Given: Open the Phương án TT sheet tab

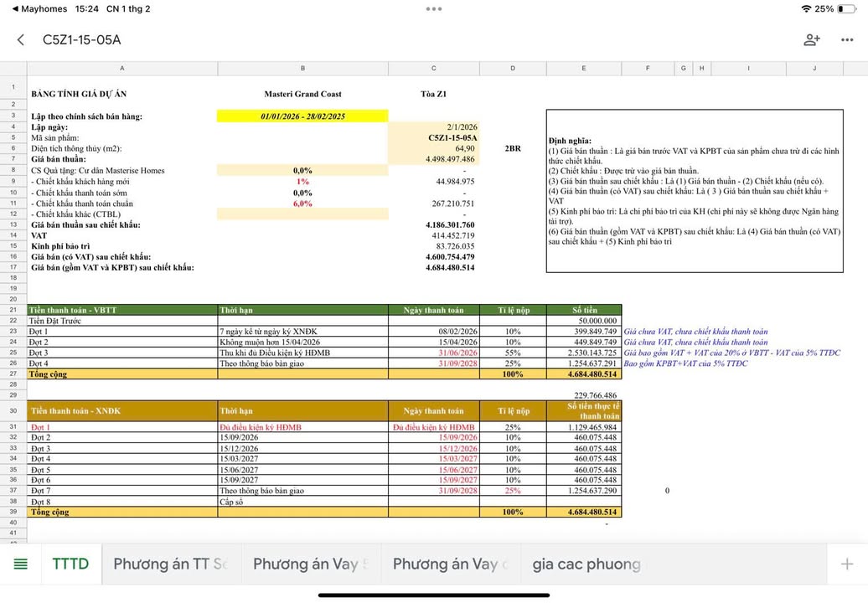Looking at the screenshot, I should pos(171,564).
